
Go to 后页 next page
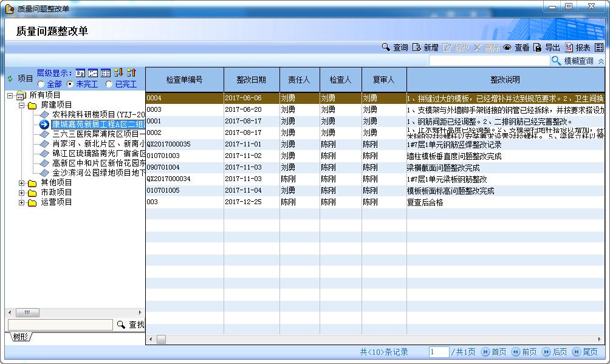[554, 352]
